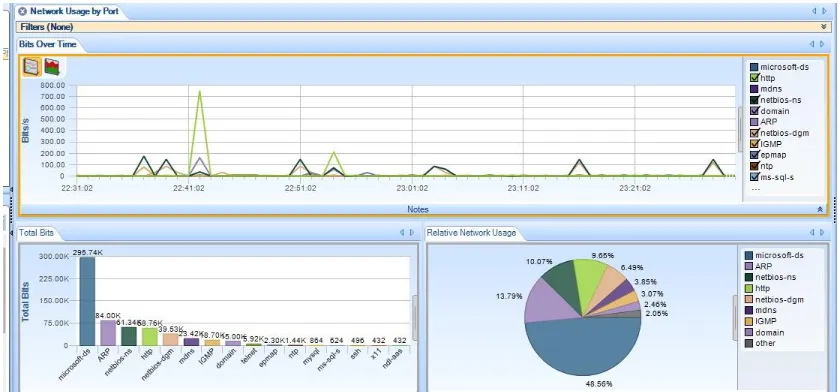
Task: Click the mysql label on bar axis
Action: tap(313, 357)
